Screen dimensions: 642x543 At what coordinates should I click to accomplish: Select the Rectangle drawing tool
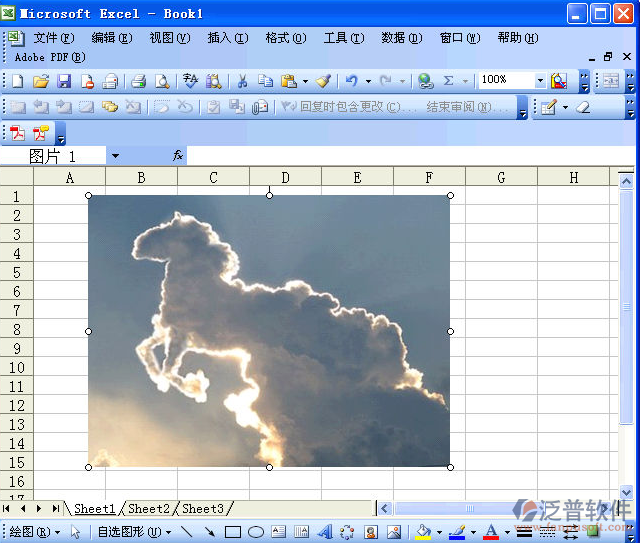[x=233, y=532]
